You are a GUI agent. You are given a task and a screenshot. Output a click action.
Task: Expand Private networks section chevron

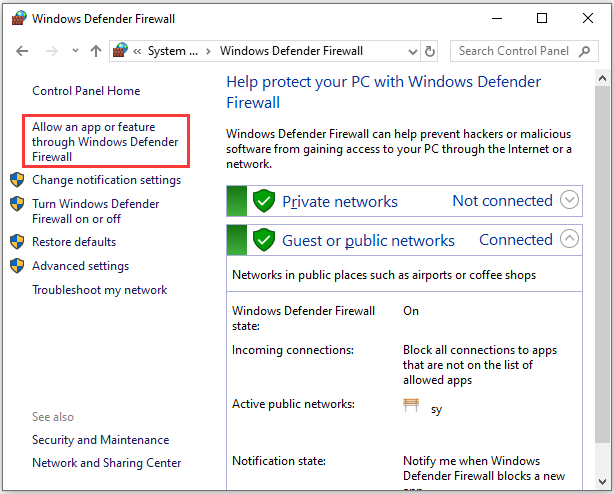[569, 200]
